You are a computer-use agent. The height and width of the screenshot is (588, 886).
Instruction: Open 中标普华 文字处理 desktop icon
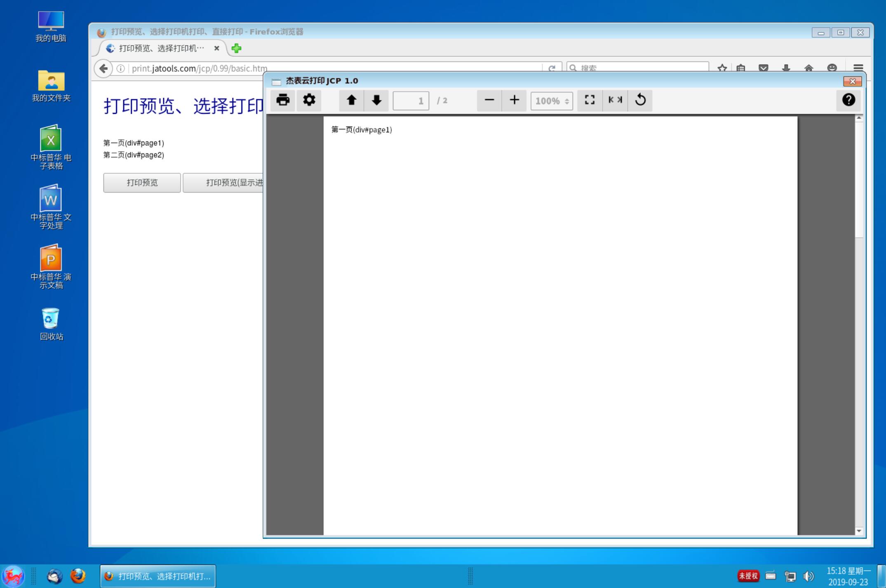pyautogui.click(x=51, y=207)
